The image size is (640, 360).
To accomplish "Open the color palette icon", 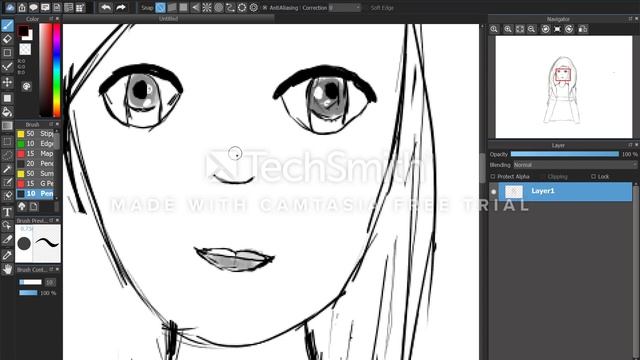I will (27, 87).
